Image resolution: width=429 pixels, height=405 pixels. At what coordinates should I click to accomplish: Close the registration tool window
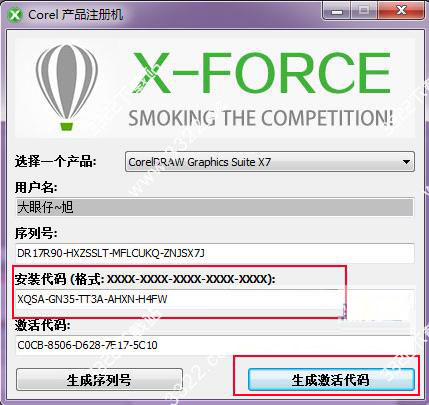401,12
